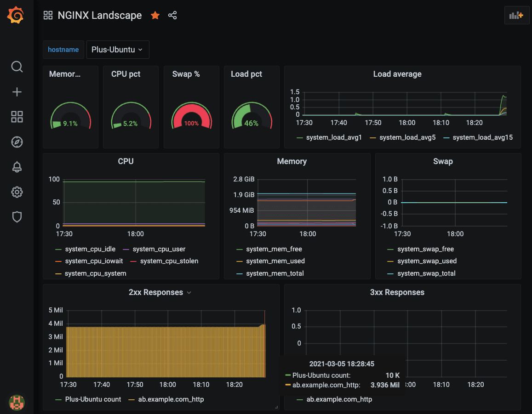Viewport: 532px width, 414px height.
Task: Open the Memory panel title menu
Action: point(292,161)
